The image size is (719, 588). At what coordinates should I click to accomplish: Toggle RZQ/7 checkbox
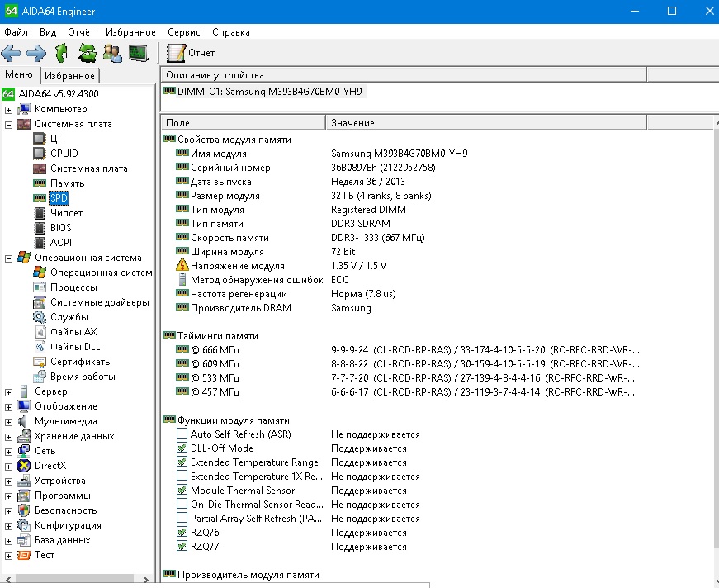[x=182, y=546]
